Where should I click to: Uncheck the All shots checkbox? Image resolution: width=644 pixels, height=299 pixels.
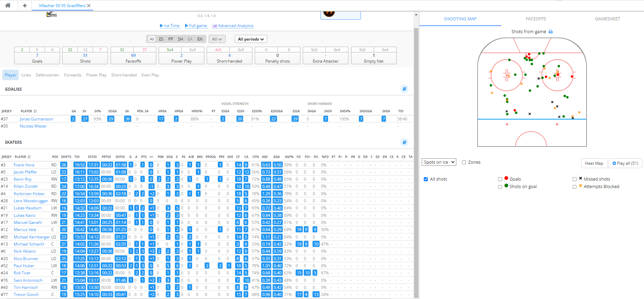click(x=426, y=179)
